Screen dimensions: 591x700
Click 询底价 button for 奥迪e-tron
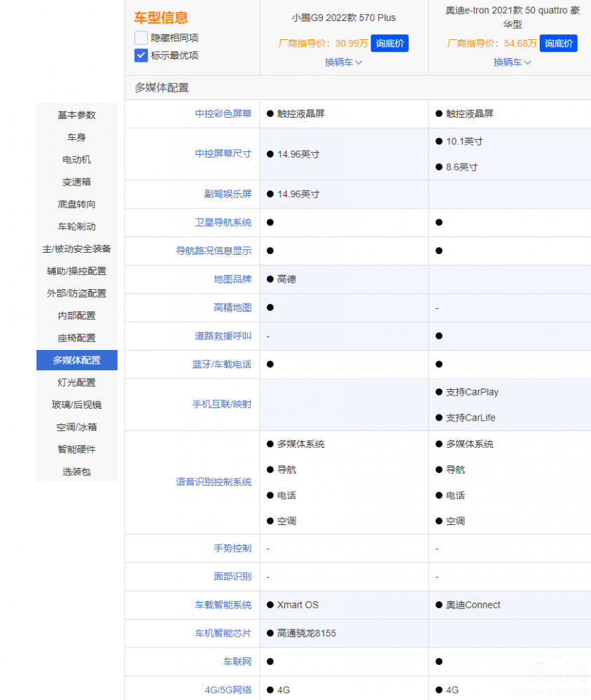558,43
